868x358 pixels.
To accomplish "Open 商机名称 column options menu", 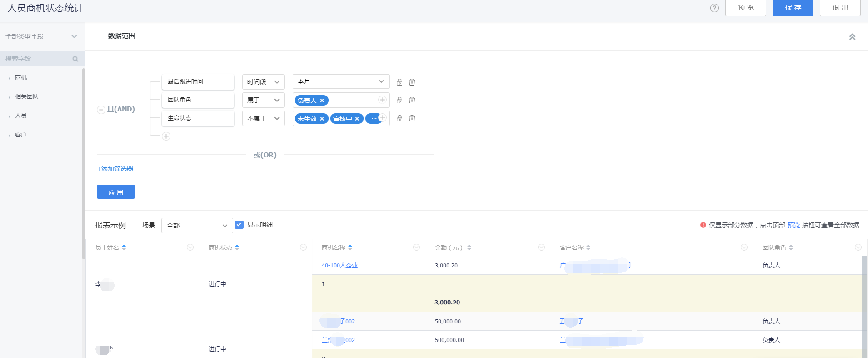I will [x=416, y=247].
